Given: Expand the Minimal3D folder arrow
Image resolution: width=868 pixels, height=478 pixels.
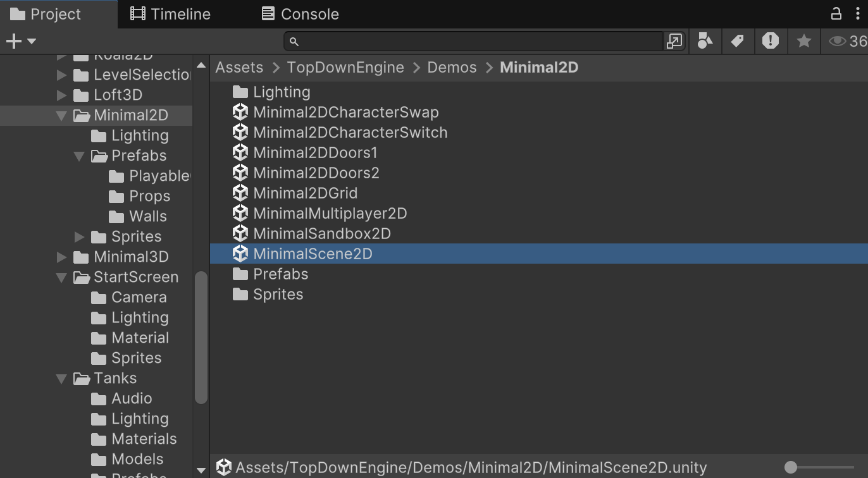Looking at the screenshot, I should click(x=61, y=257).
